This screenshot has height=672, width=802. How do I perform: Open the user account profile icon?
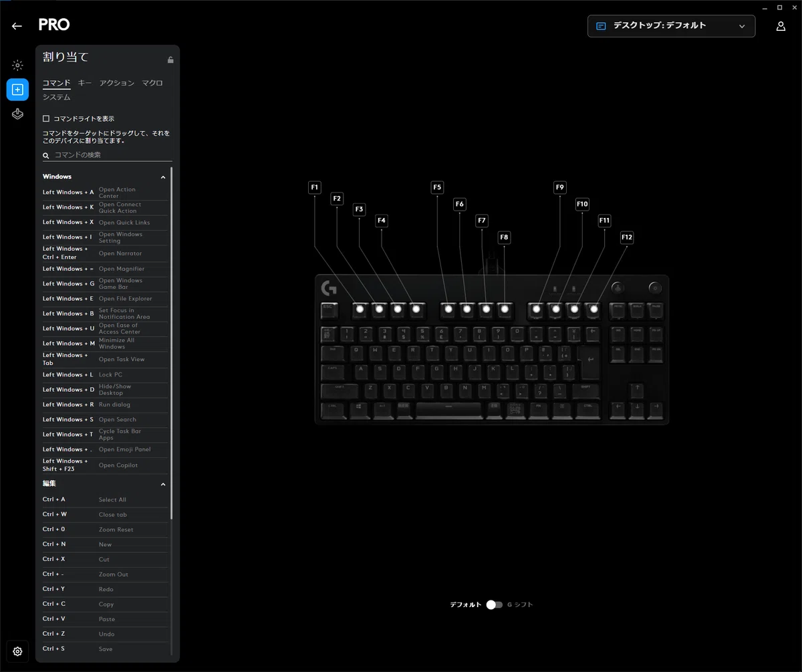[x=781, y=26]
